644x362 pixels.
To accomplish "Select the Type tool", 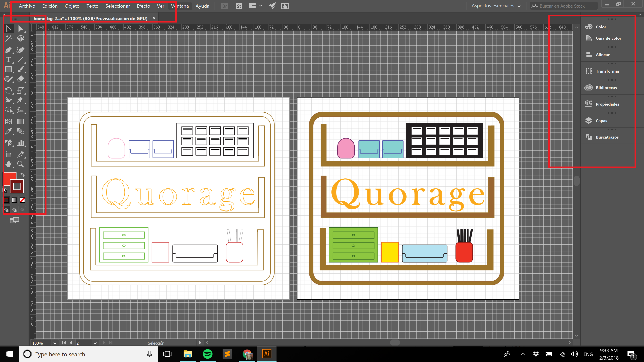I will pos(8,60).
